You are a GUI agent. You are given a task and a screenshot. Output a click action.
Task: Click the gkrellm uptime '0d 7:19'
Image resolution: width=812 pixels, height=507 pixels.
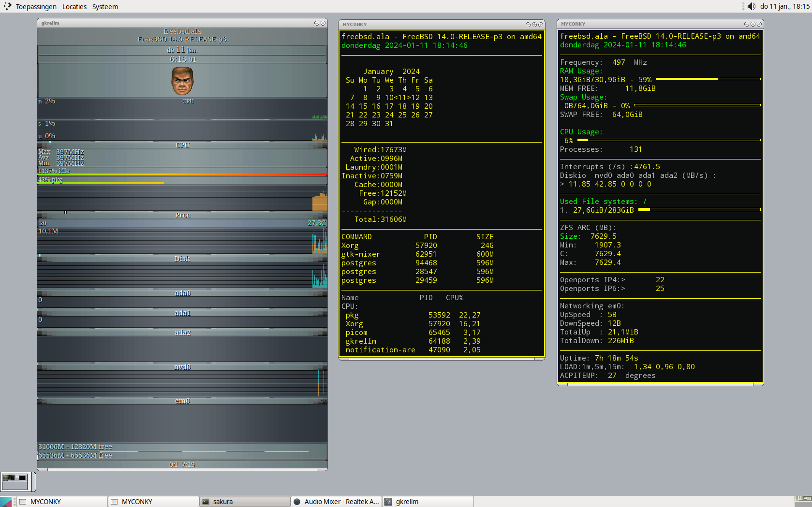182,464
